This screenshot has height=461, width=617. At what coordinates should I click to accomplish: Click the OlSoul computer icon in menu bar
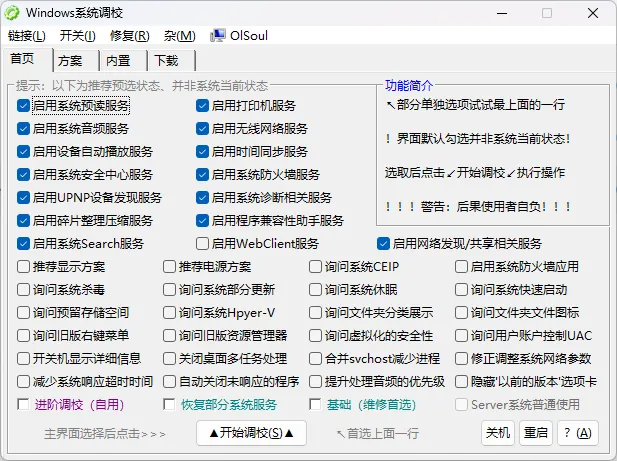pos(218,35)
